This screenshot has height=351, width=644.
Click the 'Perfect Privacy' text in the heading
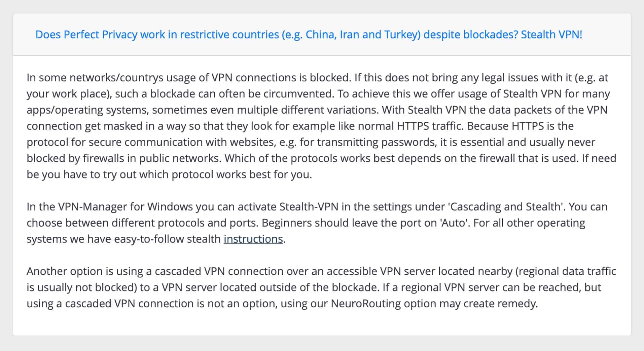coord(100,35)
